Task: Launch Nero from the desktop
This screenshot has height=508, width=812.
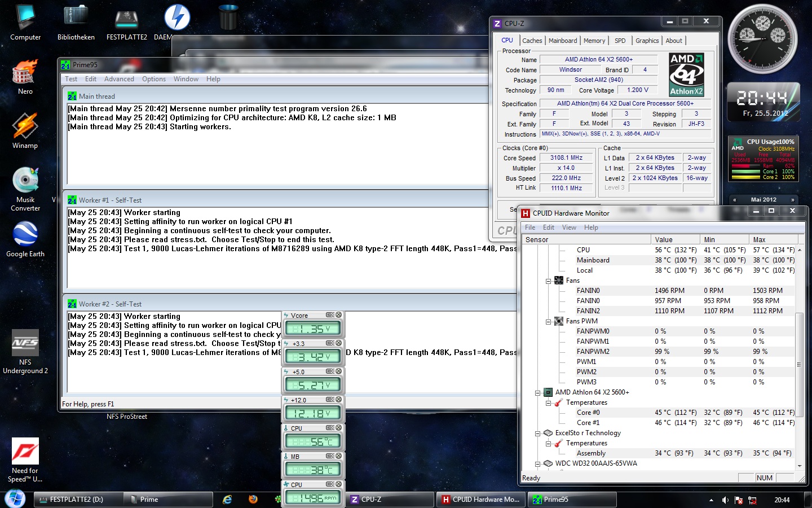Action: 25,77
